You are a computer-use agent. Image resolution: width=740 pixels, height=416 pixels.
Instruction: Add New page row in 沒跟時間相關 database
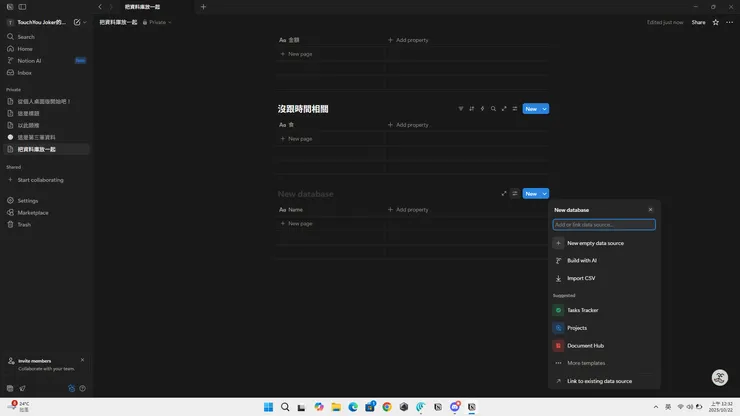pyautogui.click(x=296, y=139)
